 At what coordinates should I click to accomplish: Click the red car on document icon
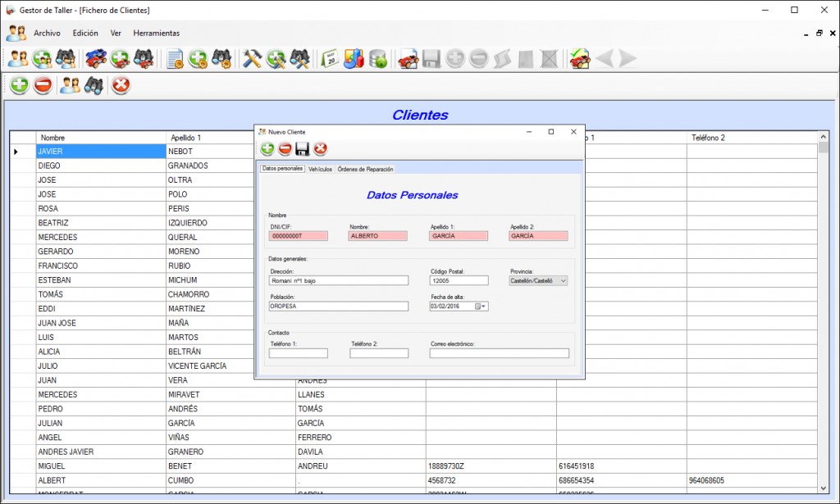point(409,59)
